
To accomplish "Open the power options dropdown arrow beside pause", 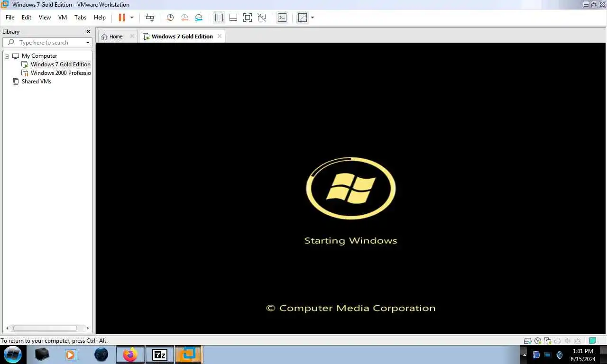I will 132,18.
